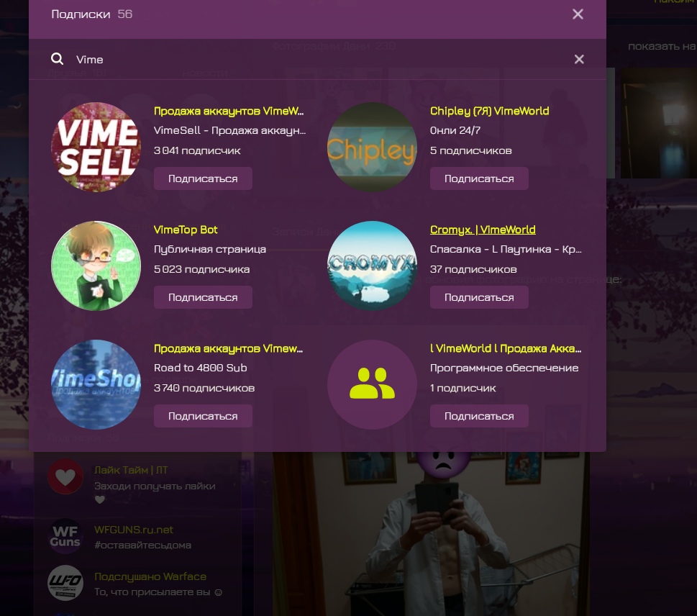Open l VimeWorld l Продажа Акка... link
The image size is (697, 616).
[x=506, y=349]
